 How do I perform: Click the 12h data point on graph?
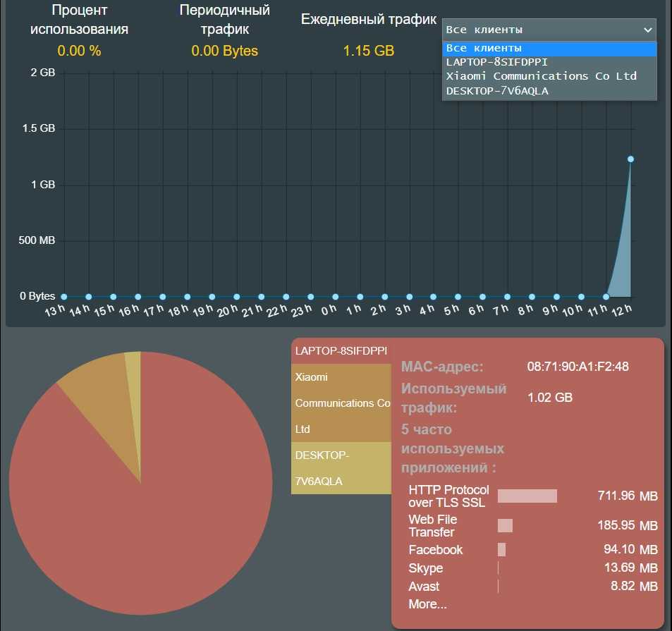tap(630, 159)
